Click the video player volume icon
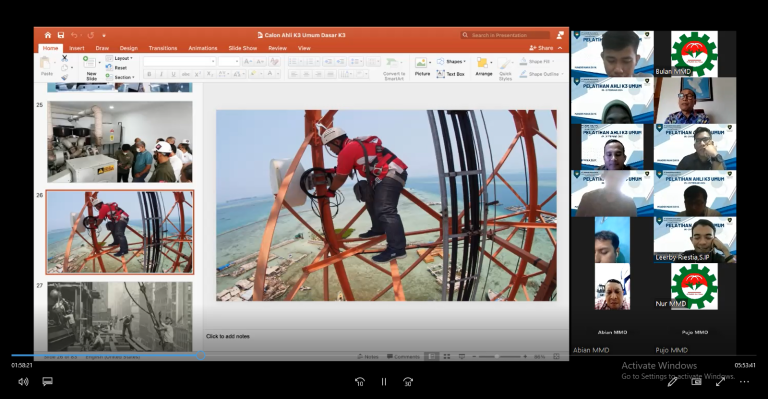This screenshot has width=768, height=399. pyautogui.click(x=23, y=381)
